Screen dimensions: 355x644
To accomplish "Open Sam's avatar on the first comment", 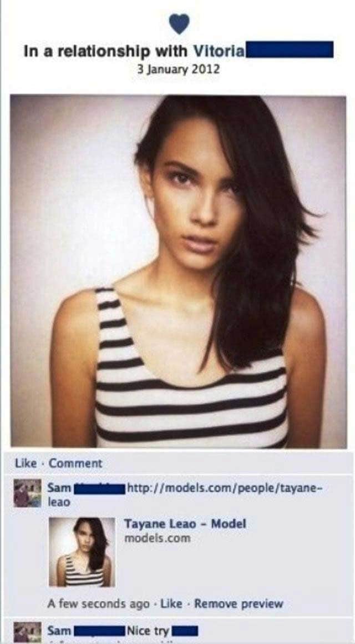I will point(28,493).
